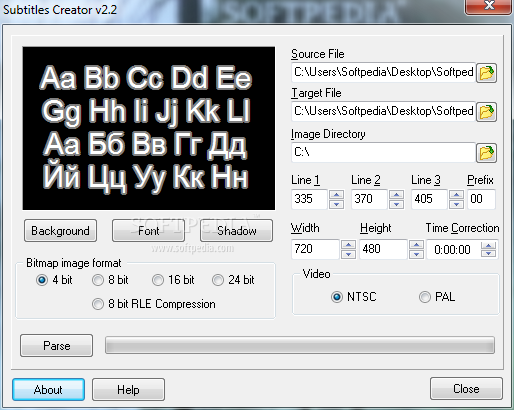
Task: Browse for Image Directory using folder icon
Action: pos(486,153)
